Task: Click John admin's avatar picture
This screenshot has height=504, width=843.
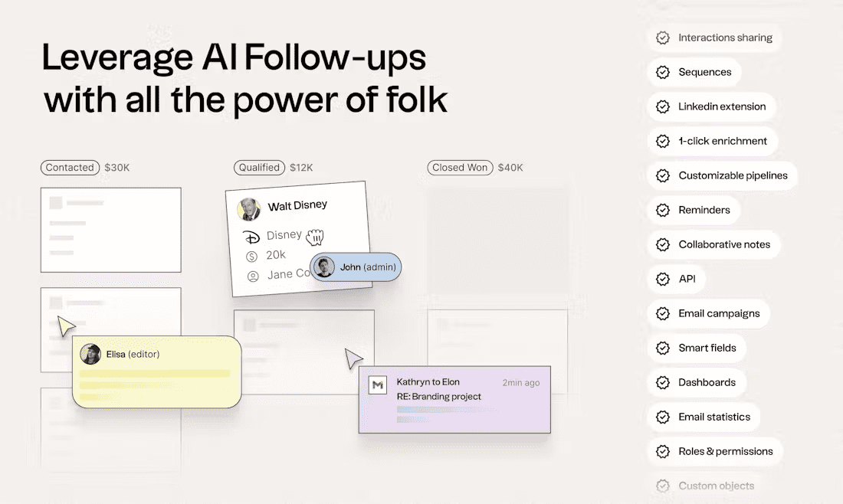Action: tap(324, 267)
